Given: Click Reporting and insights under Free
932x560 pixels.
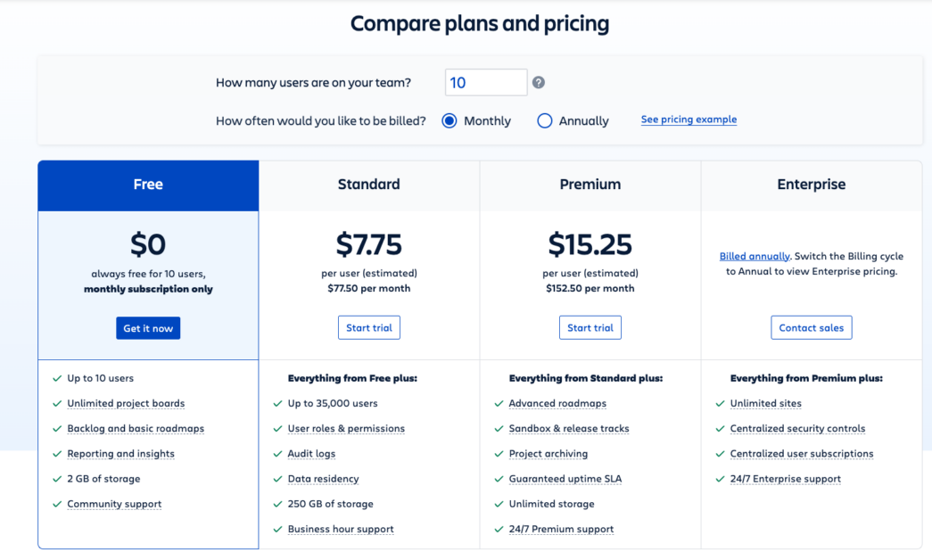Looking at the screenshot, I should point(120,453).
